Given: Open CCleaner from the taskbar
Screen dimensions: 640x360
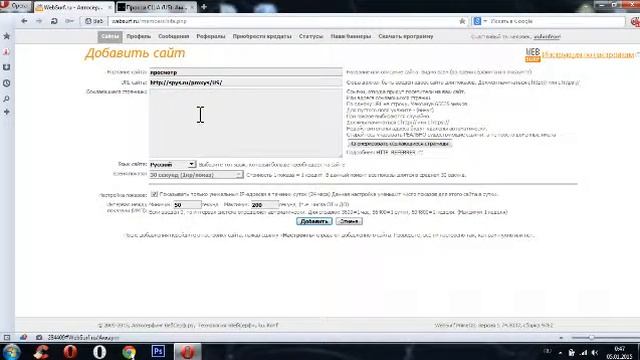Looking at the screenshot, I should coord(41,351).
